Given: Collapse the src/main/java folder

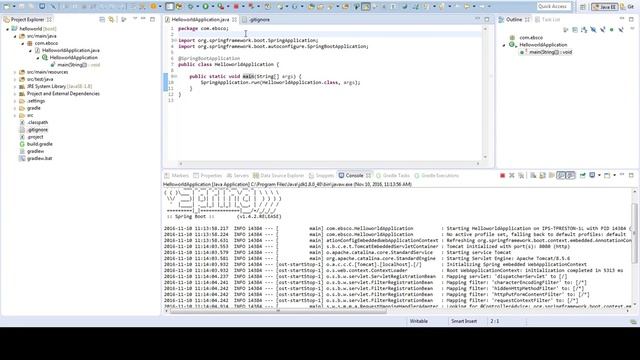Looking at the screenshot, I should [x=15, y=36].
